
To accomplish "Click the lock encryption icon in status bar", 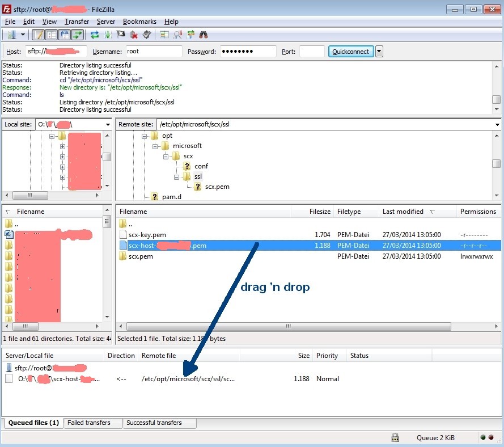I will tap(395, 437).
